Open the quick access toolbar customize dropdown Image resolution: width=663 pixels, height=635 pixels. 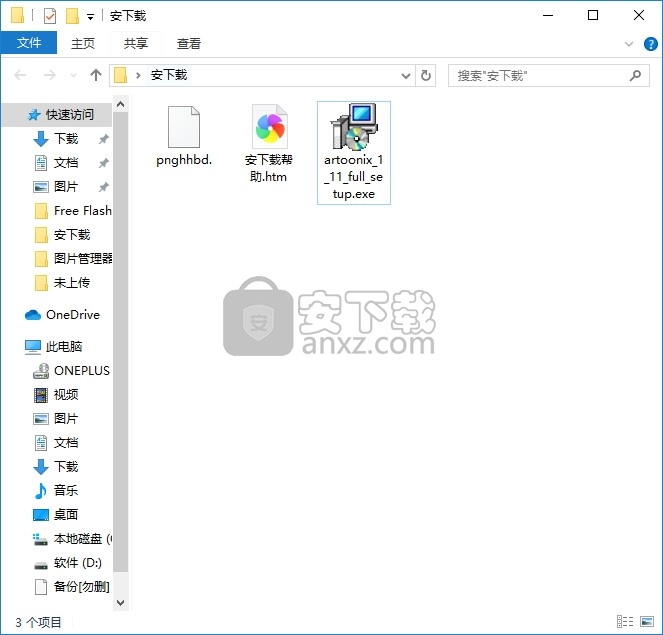point(90,17)
